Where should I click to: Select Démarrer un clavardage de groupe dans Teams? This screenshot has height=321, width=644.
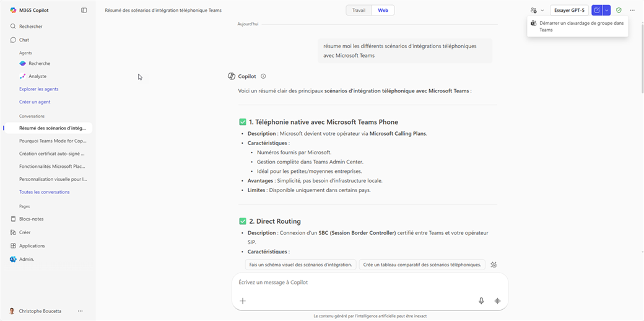click(x=577, y=26)
